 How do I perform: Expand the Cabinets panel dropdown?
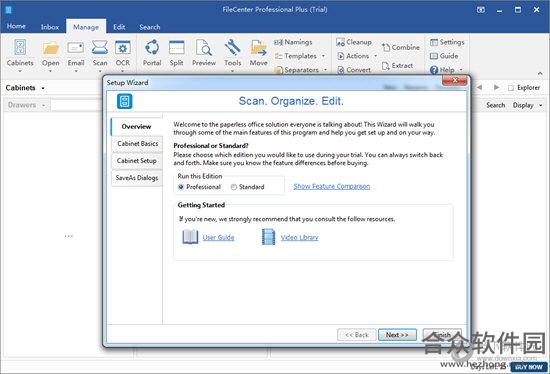pos(43,88)
